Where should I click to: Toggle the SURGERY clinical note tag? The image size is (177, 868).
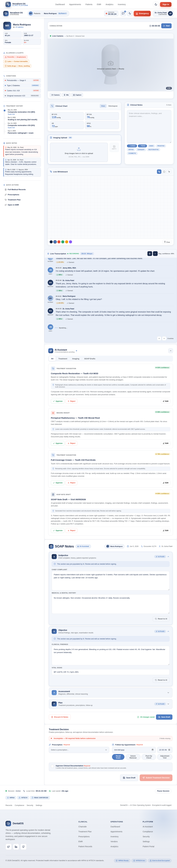coord(141,150)
